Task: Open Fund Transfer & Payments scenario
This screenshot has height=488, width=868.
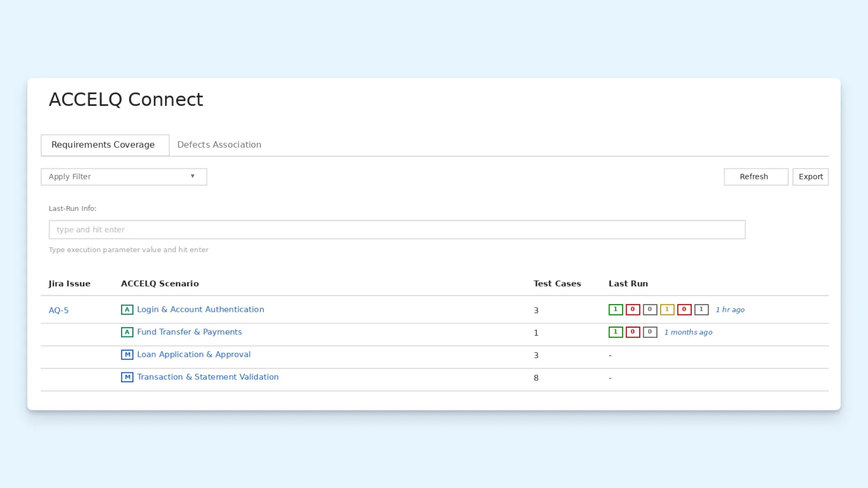Action: tap(189, 332)
